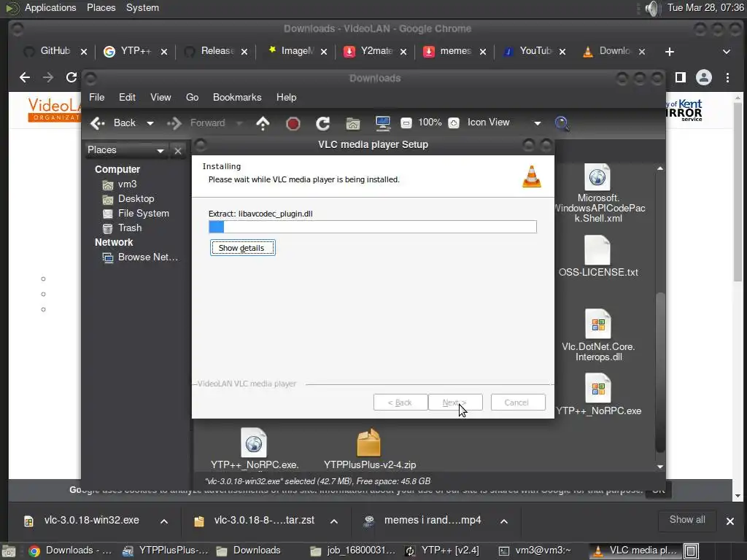
Task: Click Cancel in VLC Setup
Action: pos(518,402)
